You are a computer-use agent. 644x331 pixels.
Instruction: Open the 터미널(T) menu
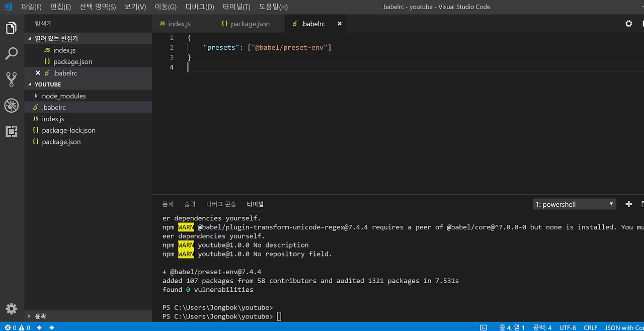[236, 7]
